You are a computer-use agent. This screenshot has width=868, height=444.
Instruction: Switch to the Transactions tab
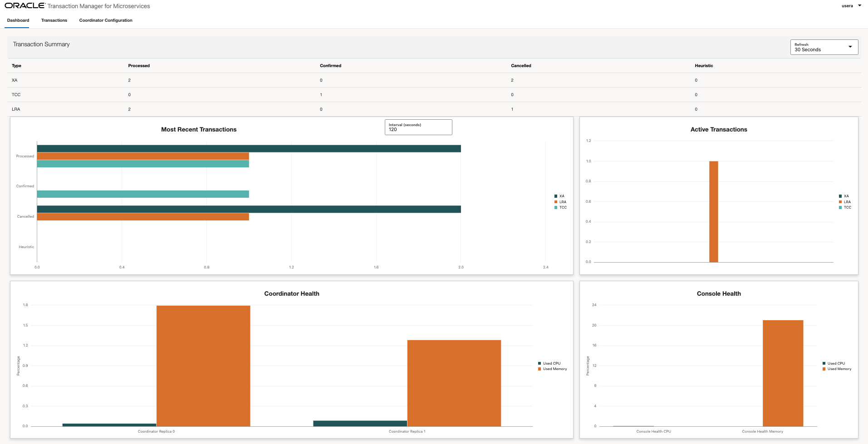point(54,20)
